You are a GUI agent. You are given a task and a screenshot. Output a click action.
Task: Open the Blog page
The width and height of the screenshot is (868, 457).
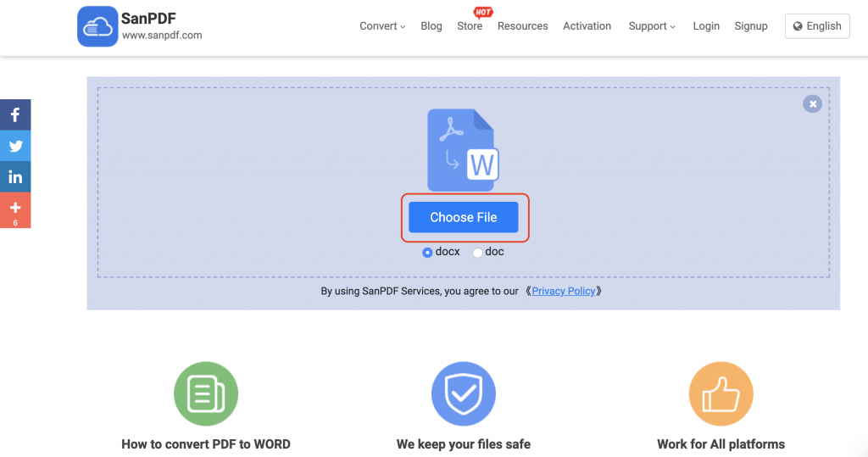431,26
